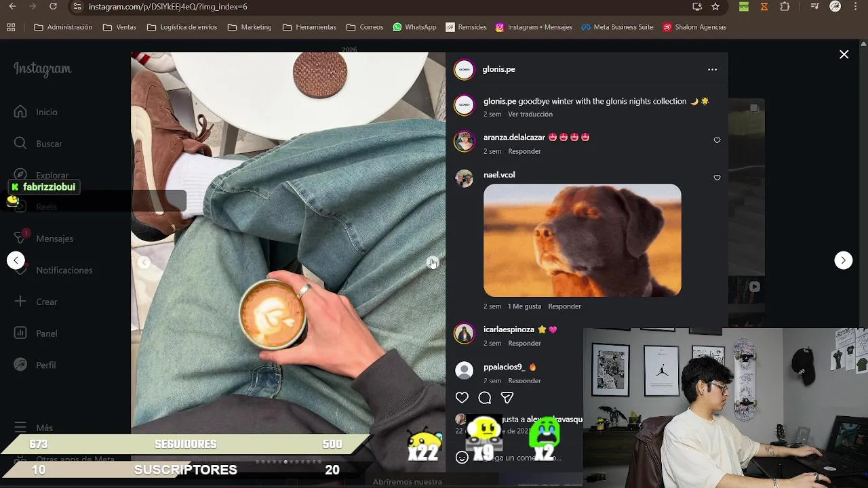The width and height of the screenshot is (868, 488).
Task: Open nael.vcol profile
Action: pos(499,175)
